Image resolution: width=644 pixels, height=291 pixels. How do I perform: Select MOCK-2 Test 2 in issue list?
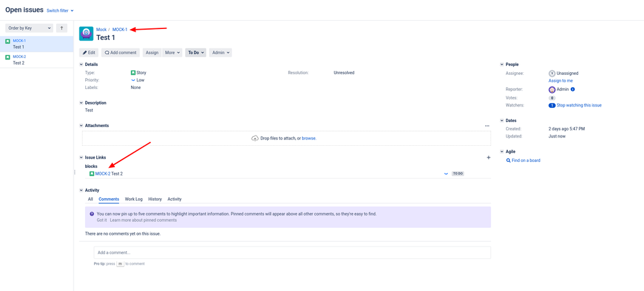(37, 60)
